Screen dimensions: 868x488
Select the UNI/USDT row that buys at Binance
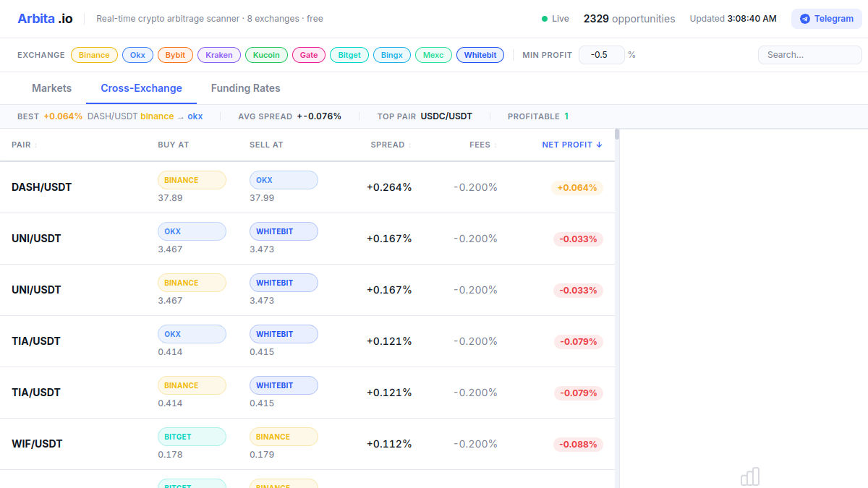pyautogui.click(x=307, y=290)
